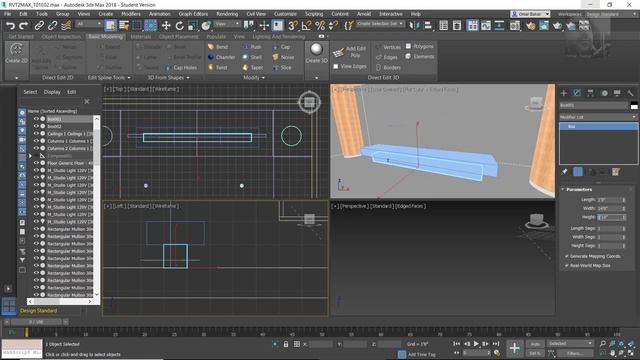Click the Create 2D ribbon icon
This screenshot has height=360, width=640.
tap(16, 53)
